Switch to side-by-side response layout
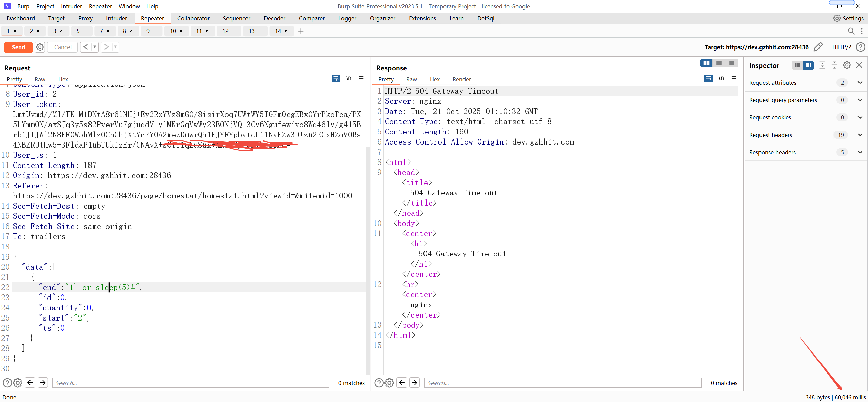Image resolution: width=868 pixels, height=402 pixels. pos(706,63)
